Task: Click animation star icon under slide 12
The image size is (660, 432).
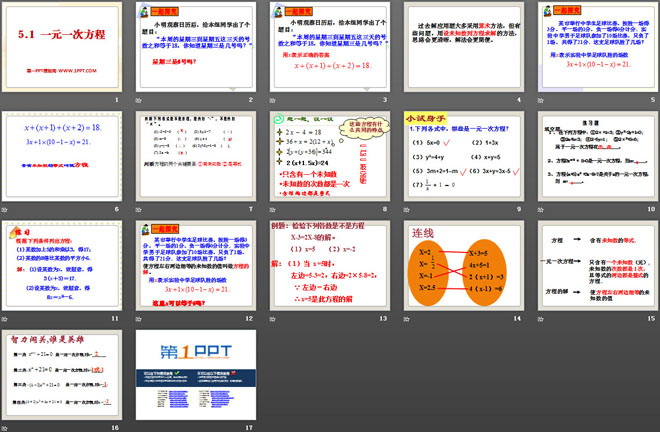Action: click(138, 319)
